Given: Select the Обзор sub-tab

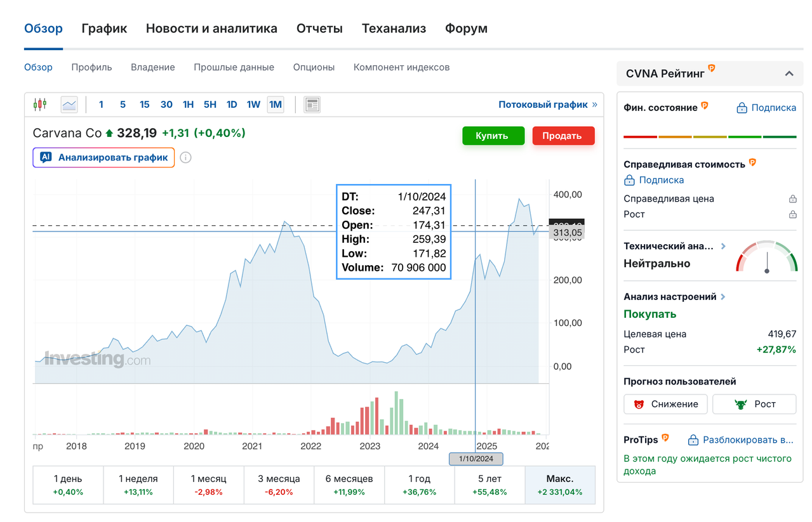Looking at the screenshot, I should [38, 67].
